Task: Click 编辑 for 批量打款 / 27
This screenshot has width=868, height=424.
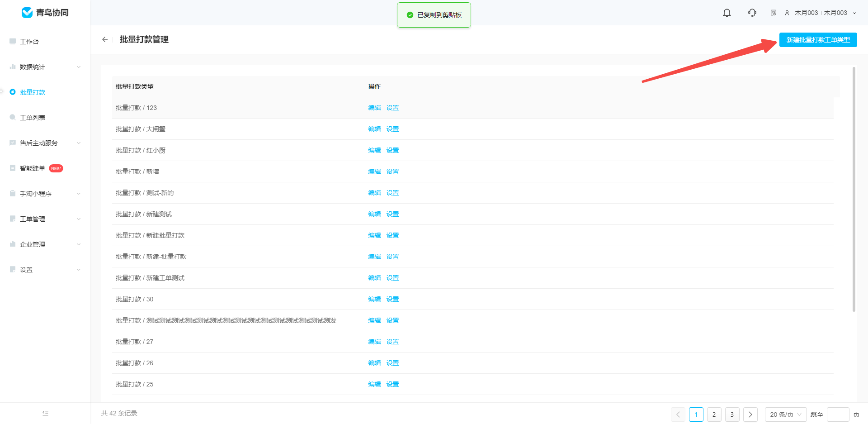Action: [x=374, y=342]
